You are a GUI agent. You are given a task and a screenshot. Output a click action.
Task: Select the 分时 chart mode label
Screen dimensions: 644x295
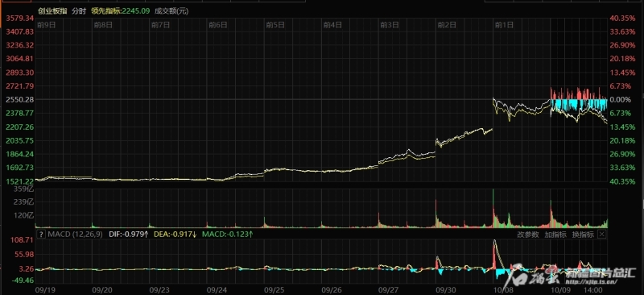tap(79, 11)
